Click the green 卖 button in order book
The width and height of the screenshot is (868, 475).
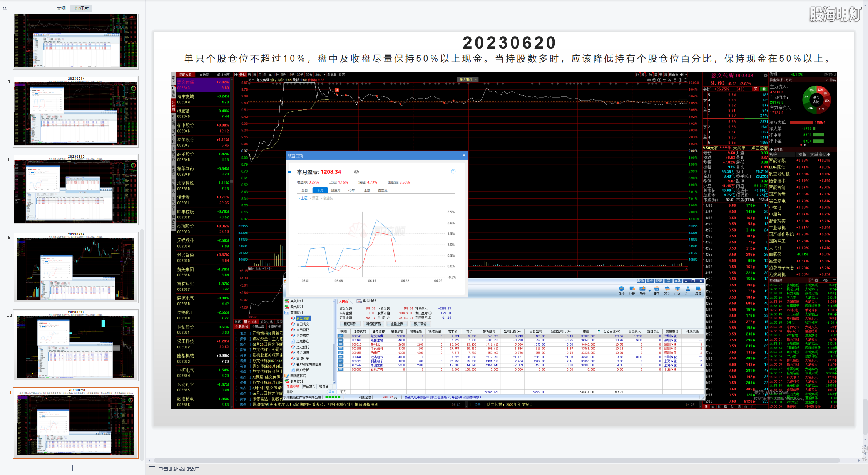pos(764,89)
